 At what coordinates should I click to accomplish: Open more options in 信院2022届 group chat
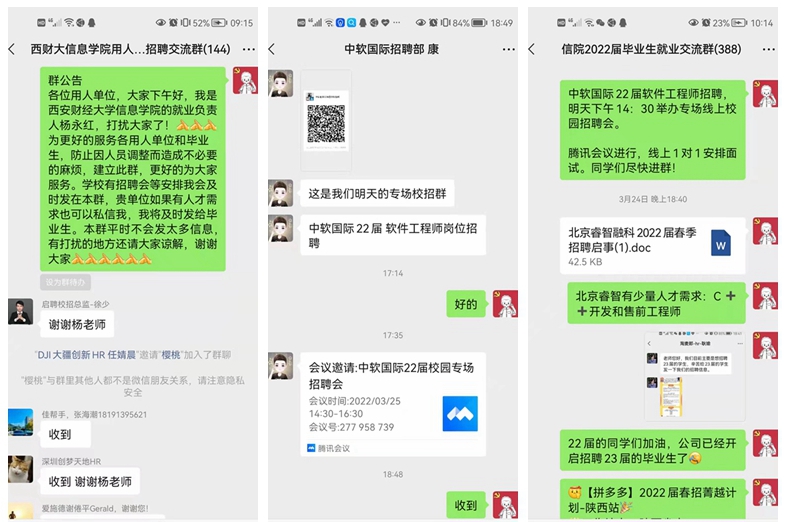tap(768, 49)
